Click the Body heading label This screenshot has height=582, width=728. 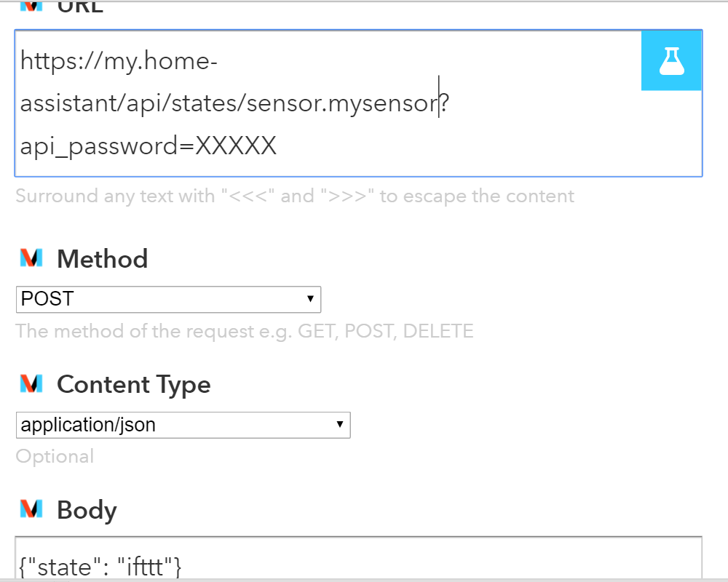pyautogui.click(x=87, y=510)
